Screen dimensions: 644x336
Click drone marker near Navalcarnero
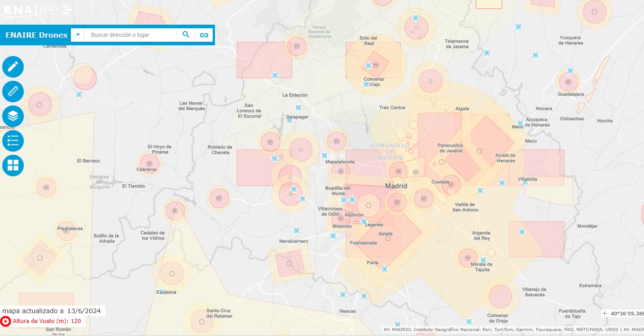coord(297,231)
